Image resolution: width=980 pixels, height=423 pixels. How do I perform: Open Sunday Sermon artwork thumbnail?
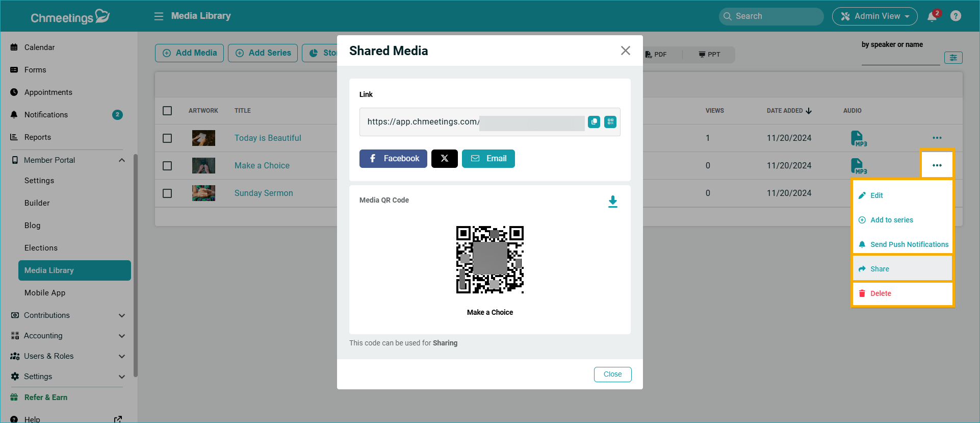tap(203, 193)
